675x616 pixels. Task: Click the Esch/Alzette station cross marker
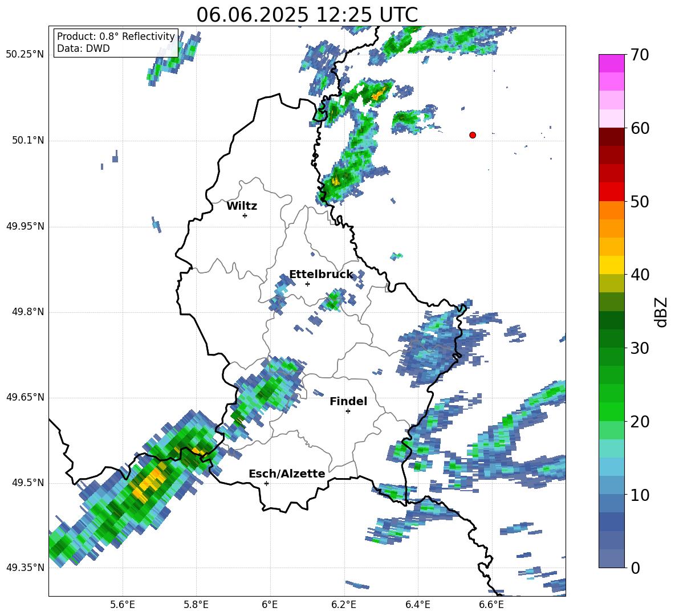tap(266, 483)
